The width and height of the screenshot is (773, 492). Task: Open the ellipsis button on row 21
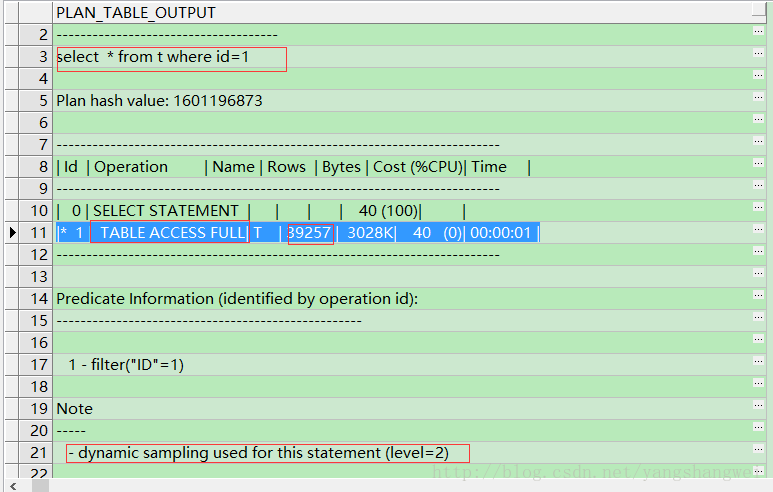[x=759, y=449]
